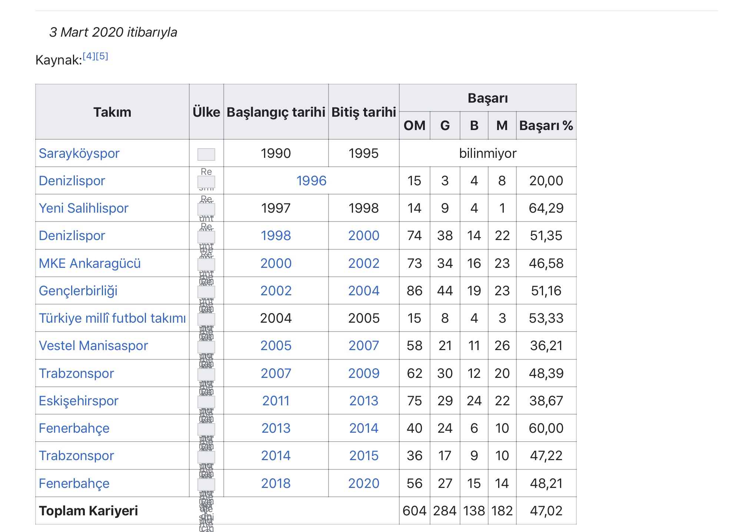This screenshot has height=532, width=756.
Task: Click the flag image in Vestel Manisaspor row
Action: (x=206, y=347)
